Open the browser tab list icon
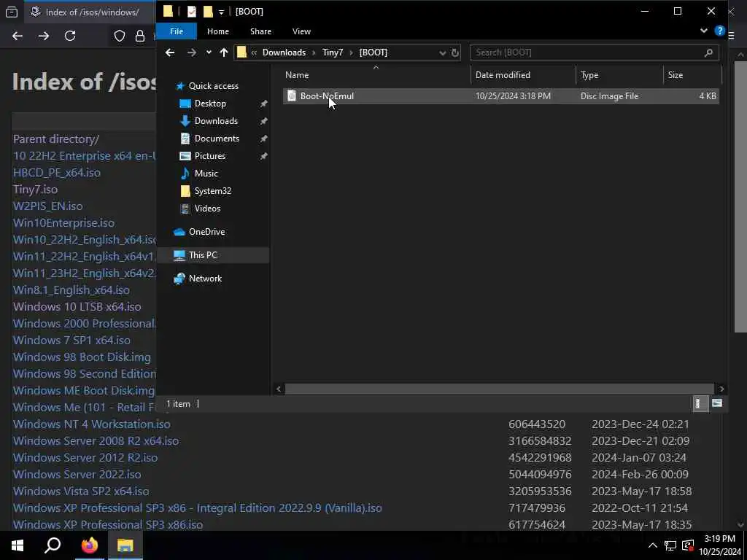The image size is (747, 560). 12,12
